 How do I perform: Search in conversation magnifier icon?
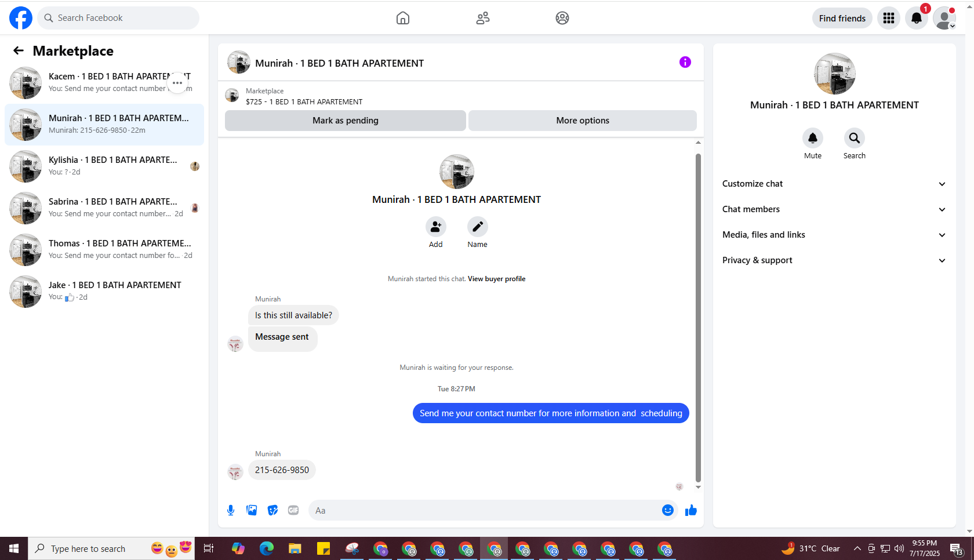(855, 138)
